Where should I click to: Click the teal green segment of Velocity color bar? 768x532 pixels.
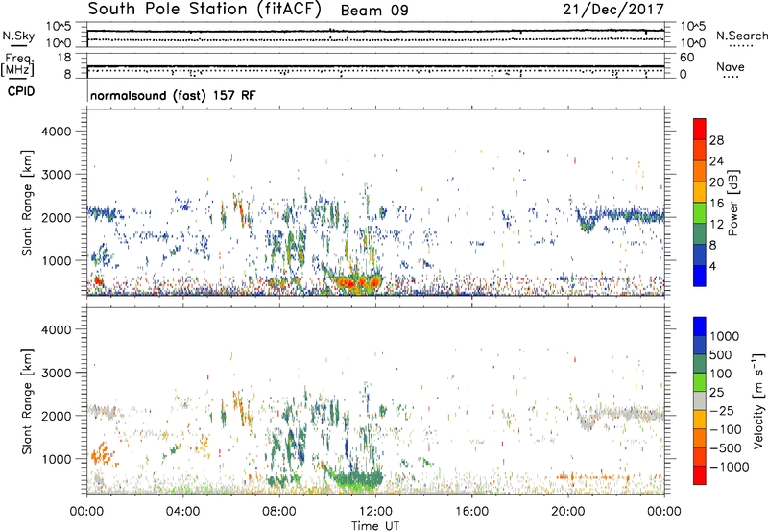click(700, 364)
